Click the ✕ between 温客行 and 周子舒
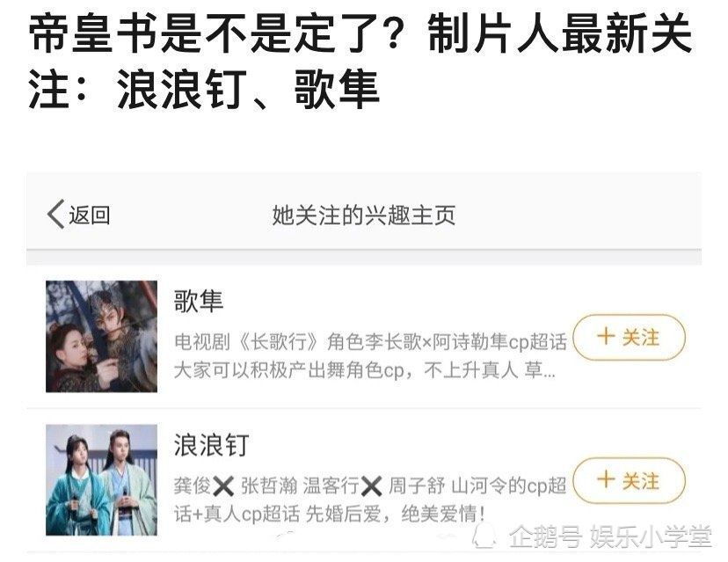 [x=371, y=486]
